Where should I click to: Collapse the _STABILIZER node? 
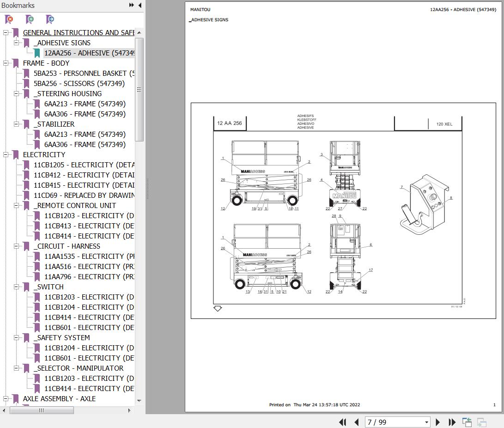16,124
